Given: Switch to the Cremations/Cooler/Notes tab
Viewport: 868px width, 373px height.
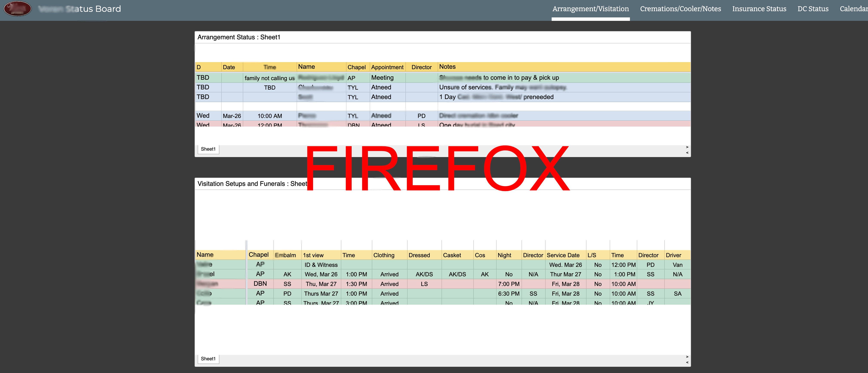Looking at the screenshot, I should [680, 9].
